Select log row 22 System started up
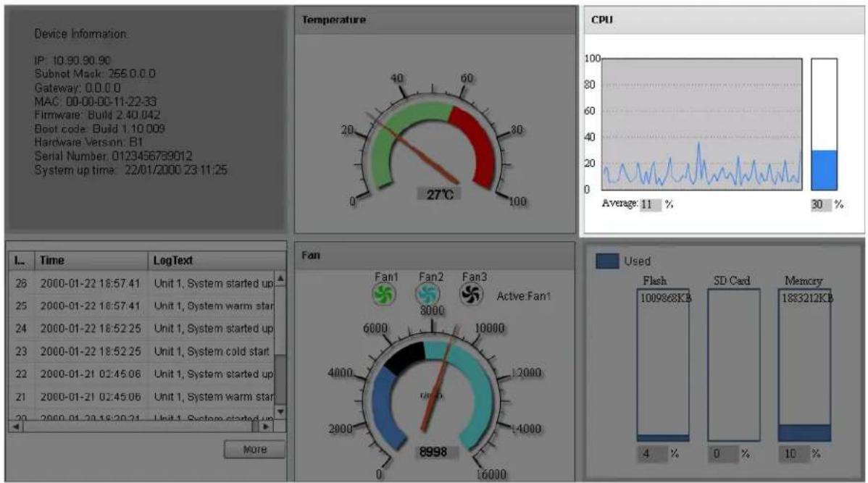The height and width of the screenshot is (483, 868). click(x=142, y=374)
